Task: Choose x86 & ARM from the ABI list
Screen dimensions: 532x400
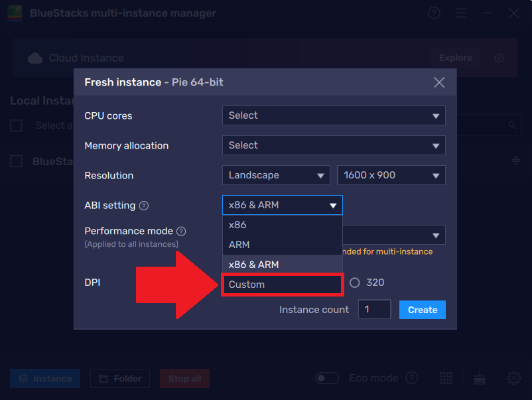Action: point(283,264)
